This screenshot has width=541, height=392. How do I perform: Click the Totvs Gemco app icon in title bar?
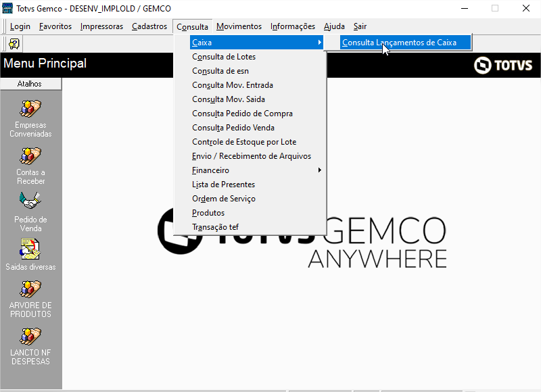tap(7, 8)
